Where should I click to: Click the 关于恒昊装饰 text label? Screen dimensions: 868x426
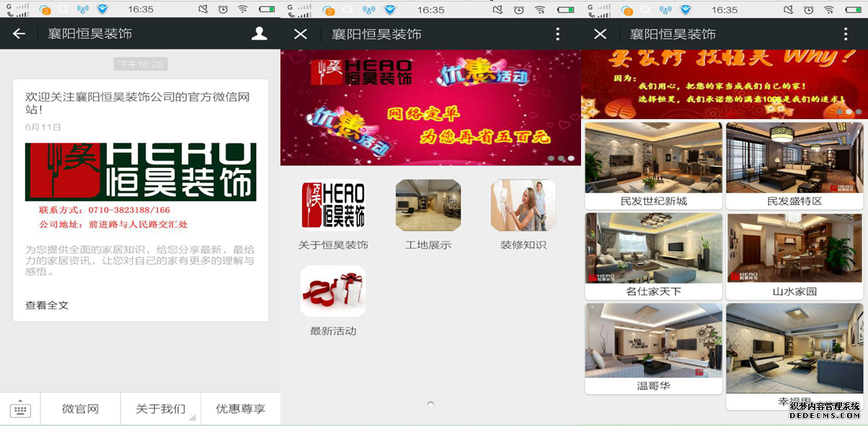tap(333, 245)
